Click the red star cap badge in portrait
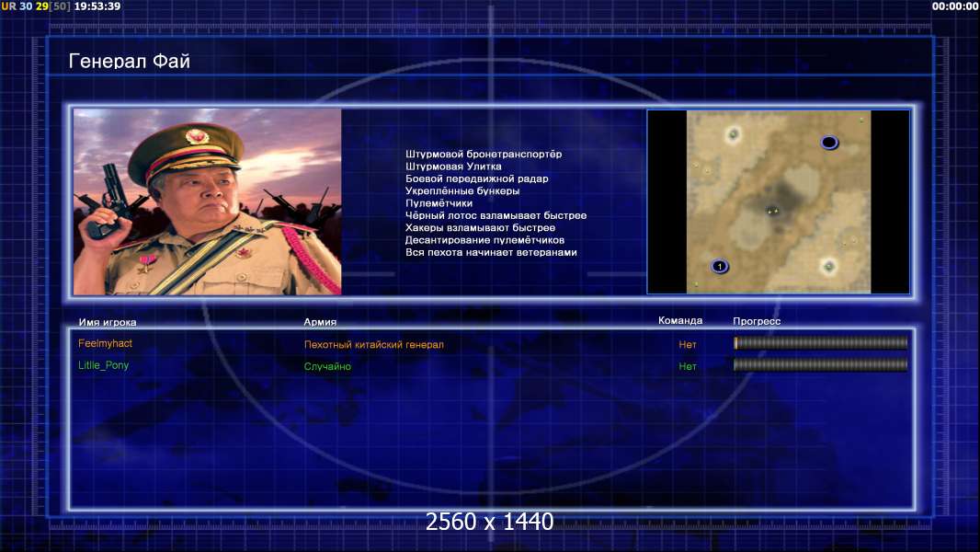980x552 pixels. [x=197, y=136]
